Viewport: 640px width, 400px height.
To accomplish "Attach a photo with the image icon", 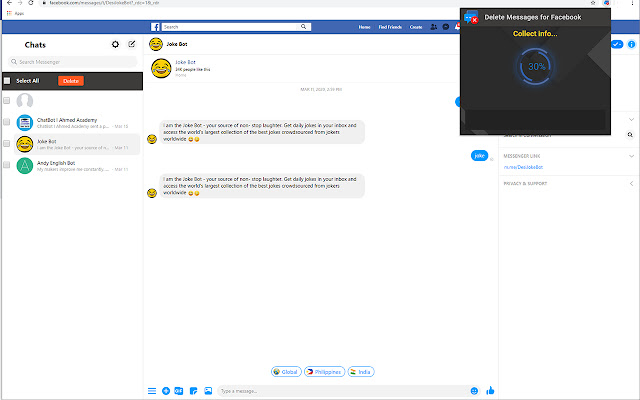I will coord(208,391).
